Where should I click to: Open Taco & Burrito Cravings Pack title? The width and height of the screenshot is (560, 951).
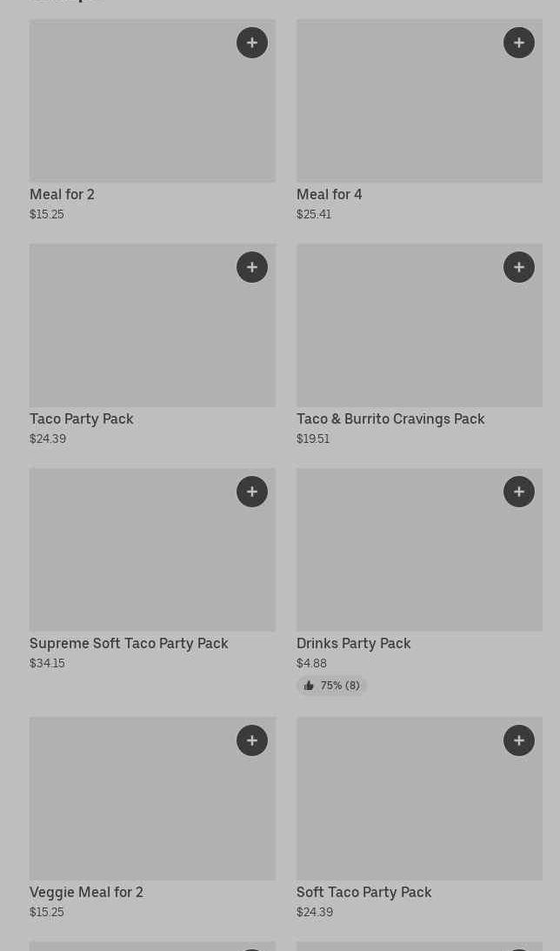[x=390, y=419]
